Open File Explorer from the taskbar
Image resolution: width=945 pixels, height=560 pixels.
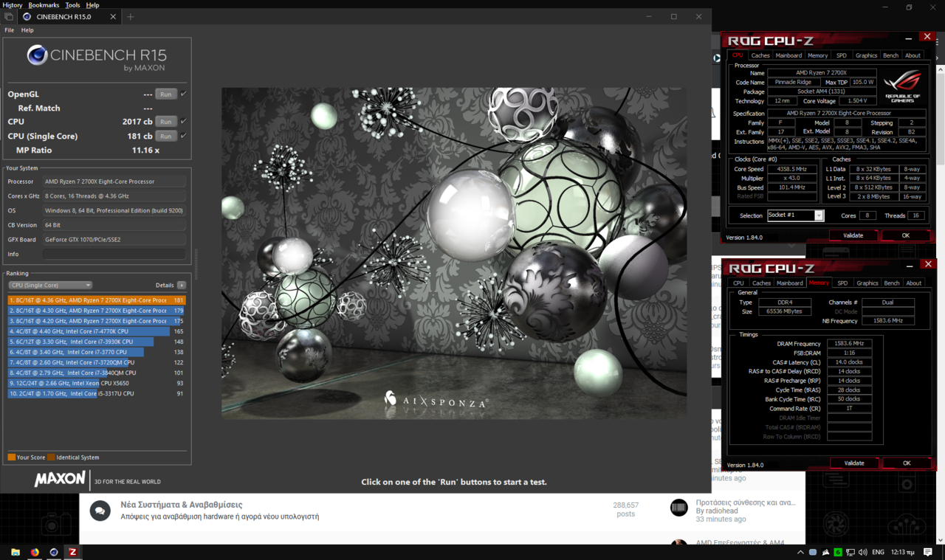coord(16,552)
